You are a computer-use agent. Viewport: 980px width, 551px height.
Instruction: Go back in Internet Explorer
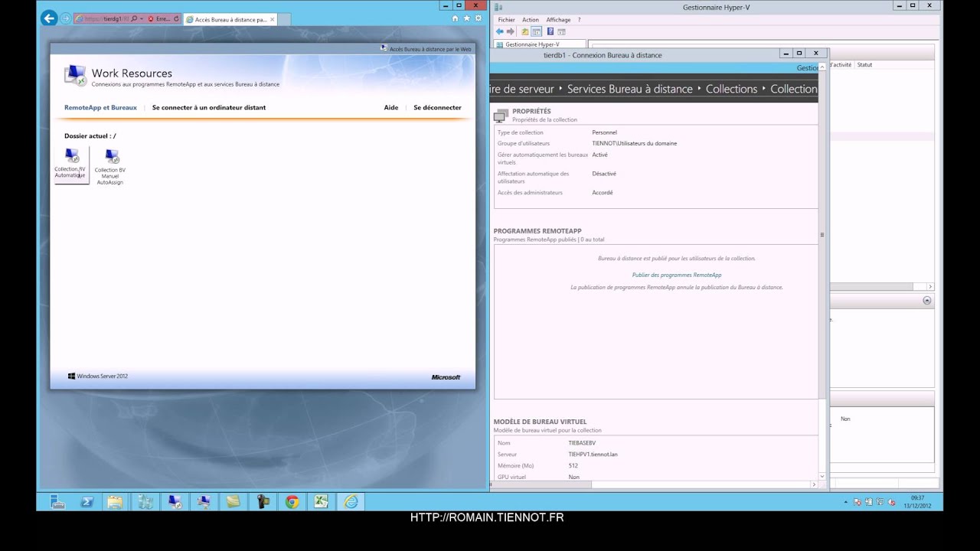tap(49, 18)
